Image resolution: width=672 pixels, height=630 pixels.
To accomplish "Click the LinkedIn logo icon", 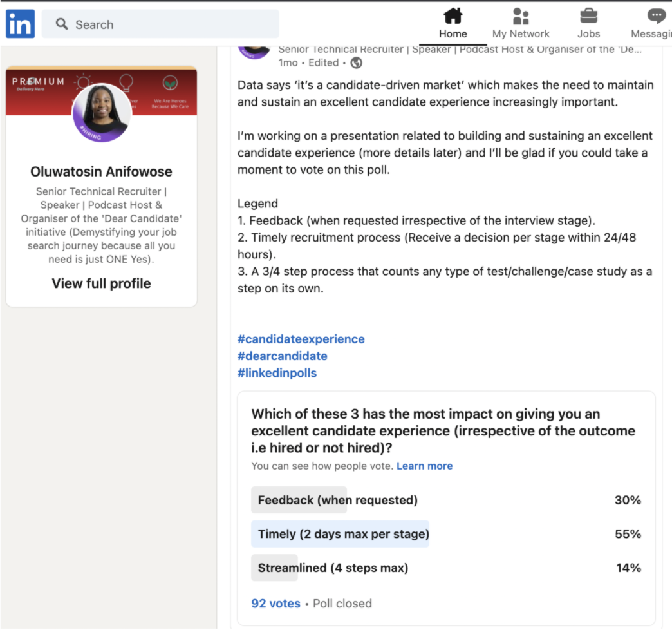I will [x=20, y=24].
